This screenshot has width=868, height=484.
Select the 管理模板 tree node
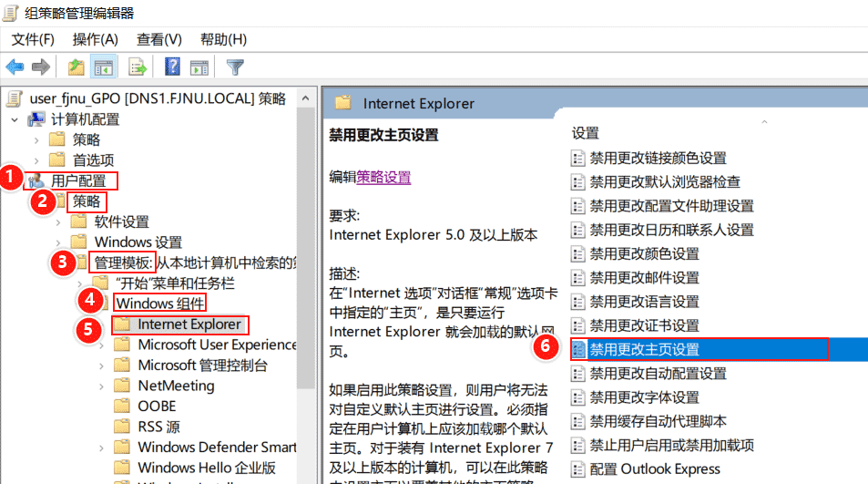[x=123, y=263]
